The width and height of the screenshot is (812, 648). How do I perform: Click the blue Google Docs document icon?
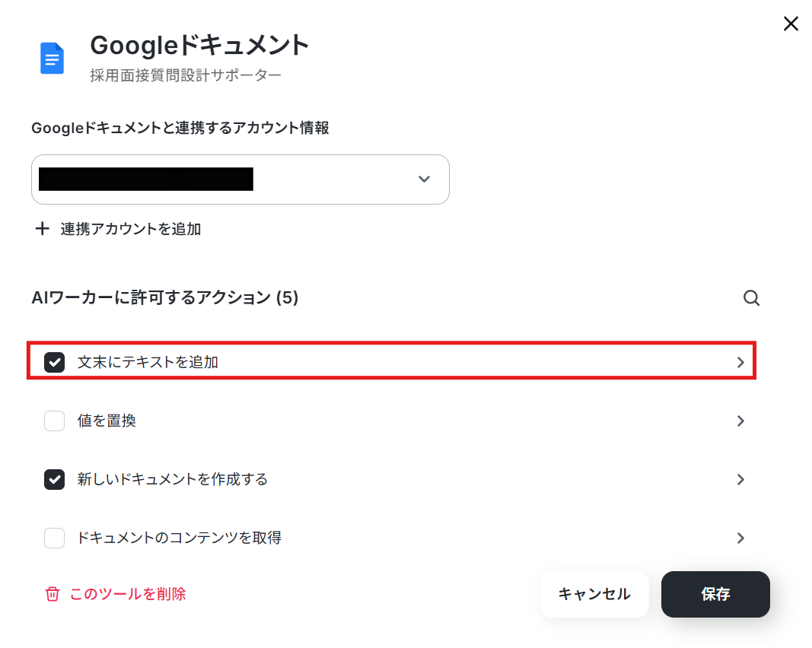(52, 59)
